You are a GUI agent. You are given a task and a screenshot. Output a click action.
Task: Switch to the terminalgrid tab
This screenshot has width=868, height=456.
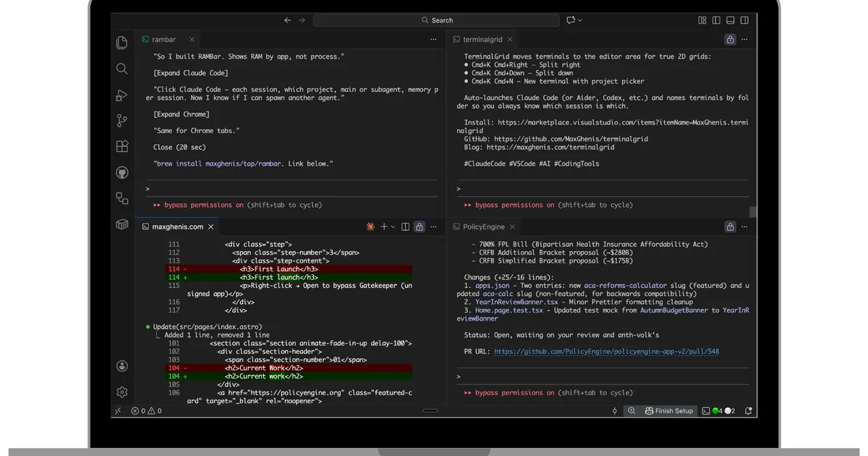pyautogui.click(x=482, y=39)
